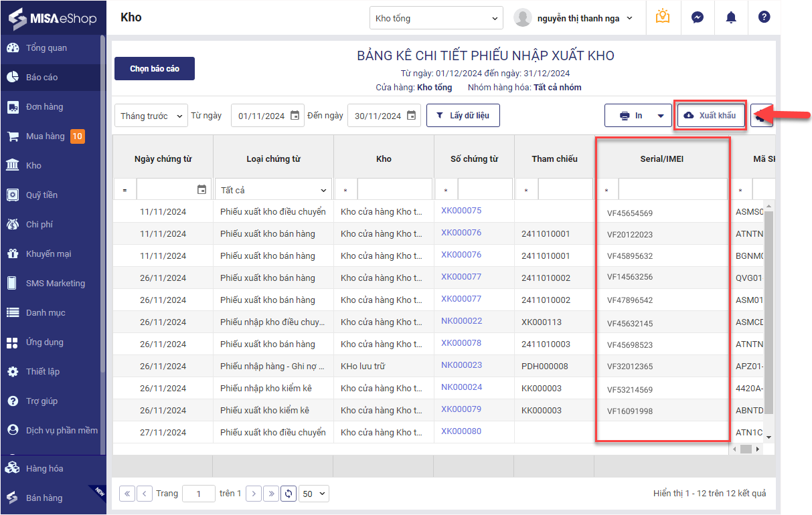The image size is (812, 515).
Task: Expand the Tháng trước period dropdown
Action: [151, 116]
